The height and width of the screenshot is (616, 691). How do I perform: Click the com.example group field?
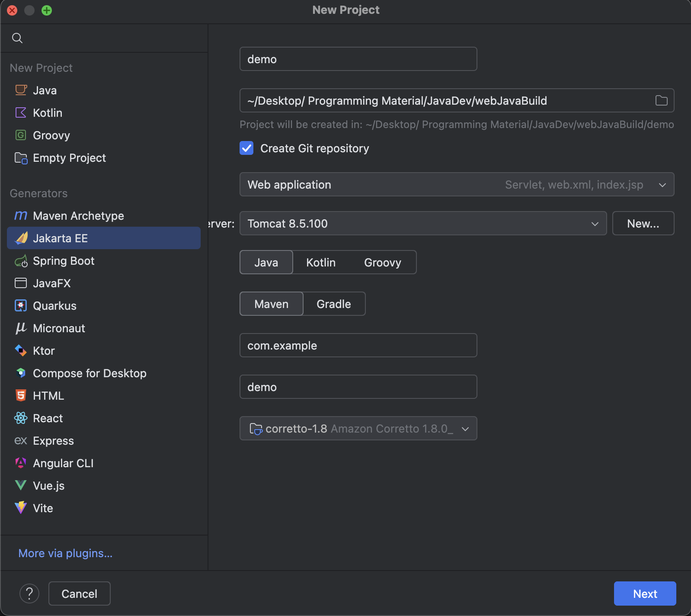tap(358, 345)
